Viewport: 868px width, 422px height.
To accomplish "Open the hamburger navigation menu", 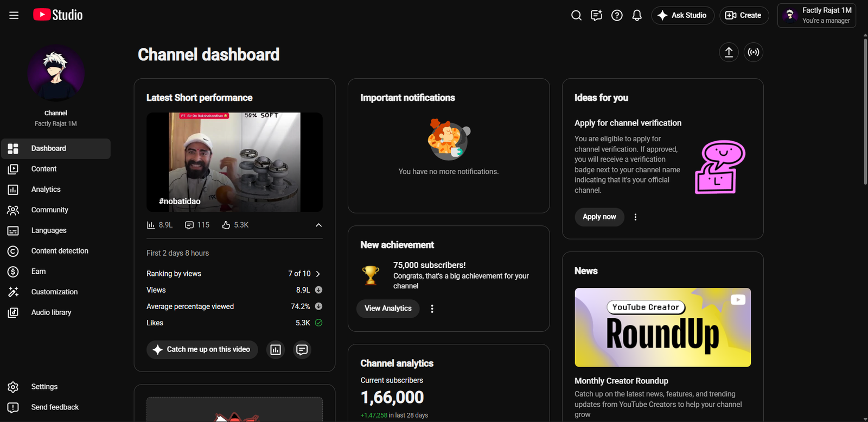I will point(14,15).
